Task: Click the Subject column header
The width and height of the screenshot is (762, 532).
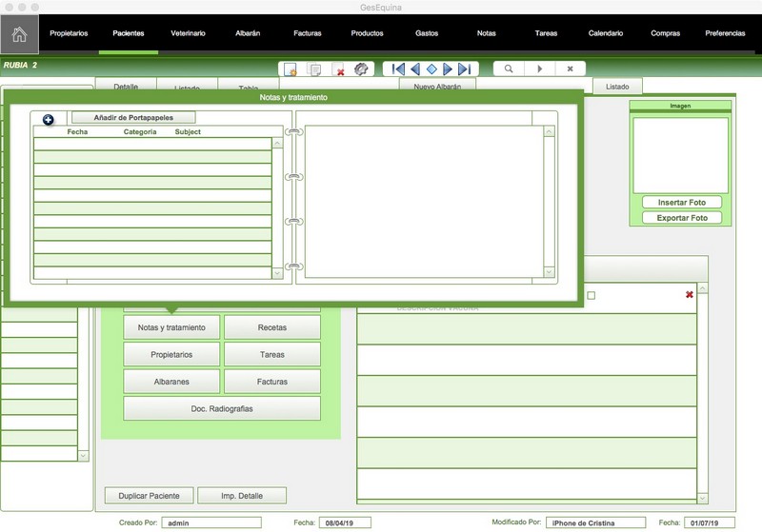Action: pos(188,131)
